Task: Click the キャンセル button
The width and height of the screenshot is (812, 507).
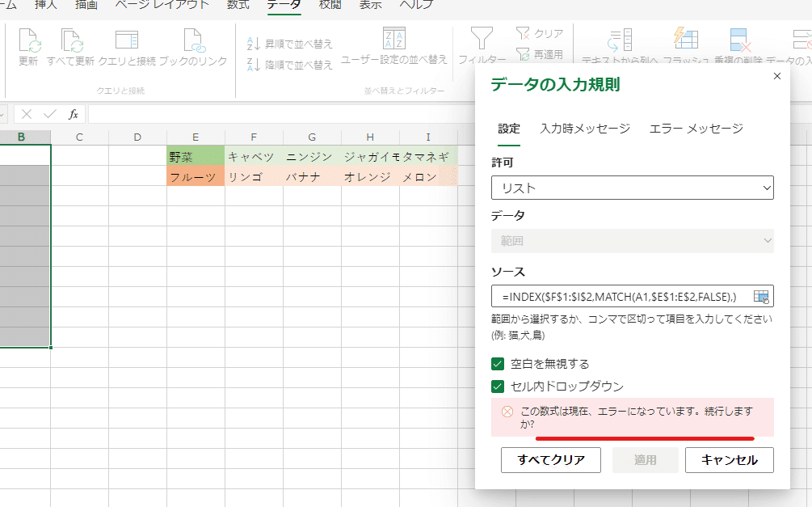Action: (729, 460)
